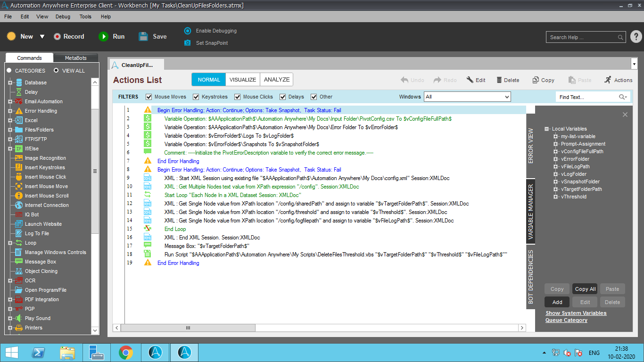This screenshot has height=362, width=644.
Task: Open the Show System Variables link
Action: pyautogui.click(x=576, y=313)
